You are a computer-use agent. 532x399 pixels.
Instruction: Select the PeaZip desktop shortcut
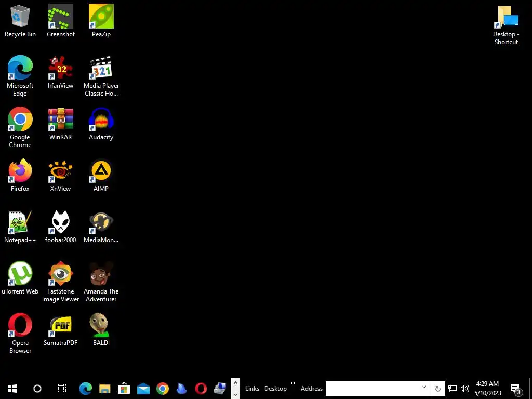[x=101, y=21]
